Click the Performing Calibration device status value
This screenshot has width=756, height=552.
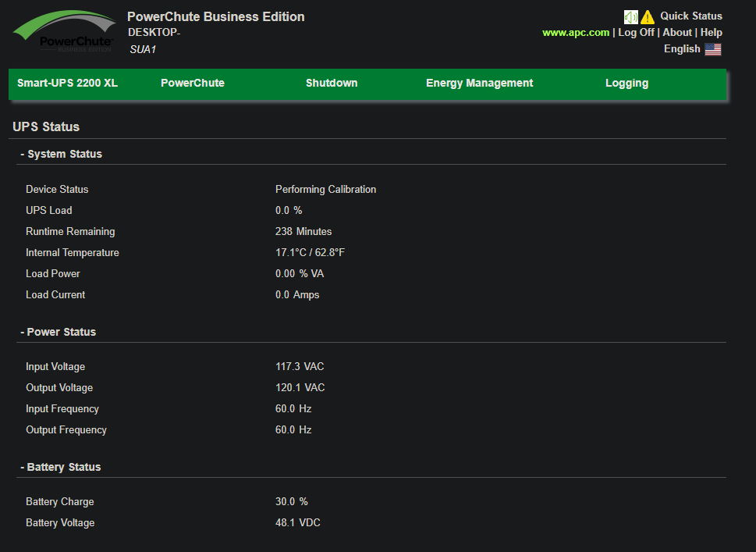(325, 190)
